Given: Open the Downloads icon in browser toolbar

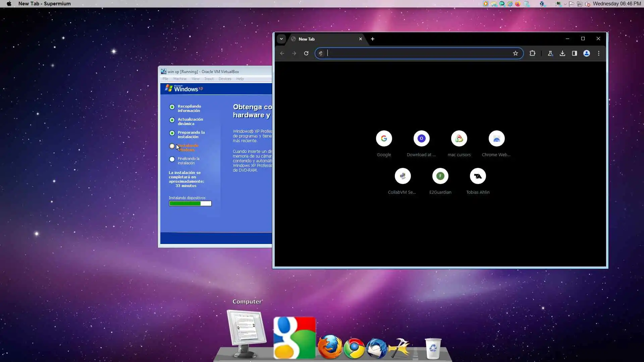Looking at the screenshot, I should pos(562,53).
